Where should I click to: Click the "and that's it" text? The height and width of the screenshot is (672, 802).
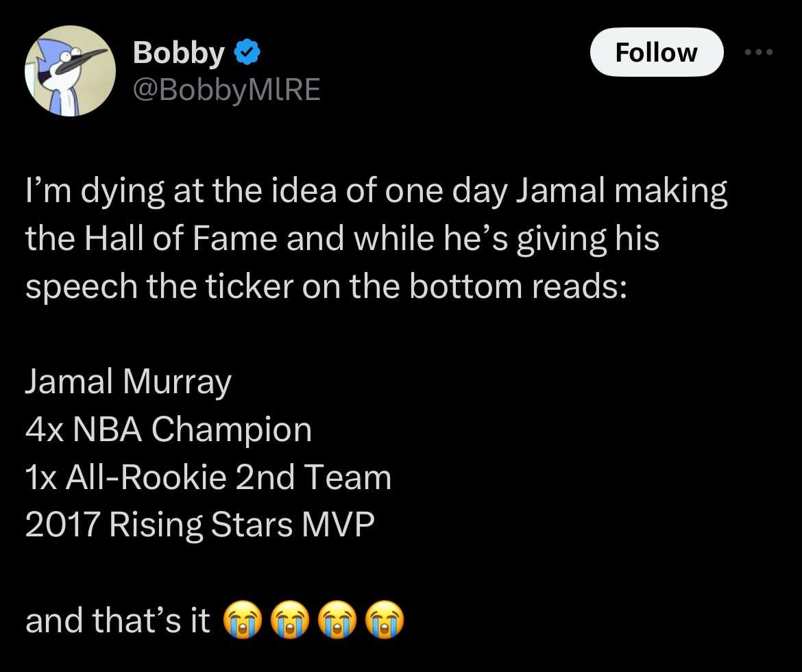coord(117,621)
